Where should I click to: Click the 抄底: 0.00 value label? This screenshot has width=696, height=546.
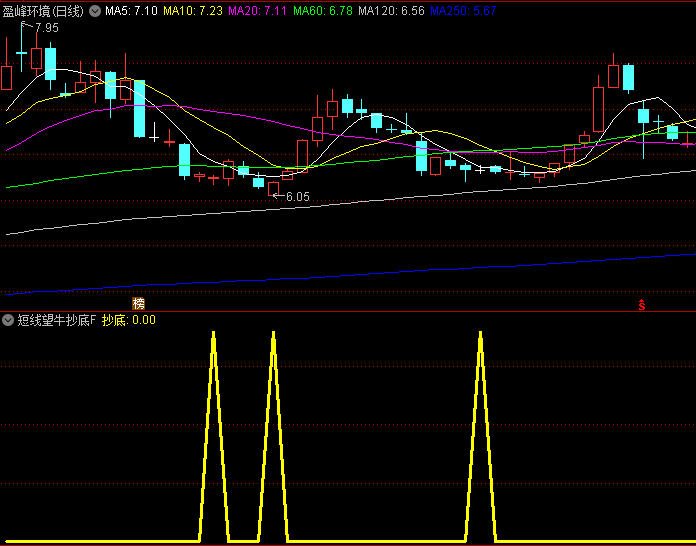point(129,320)
